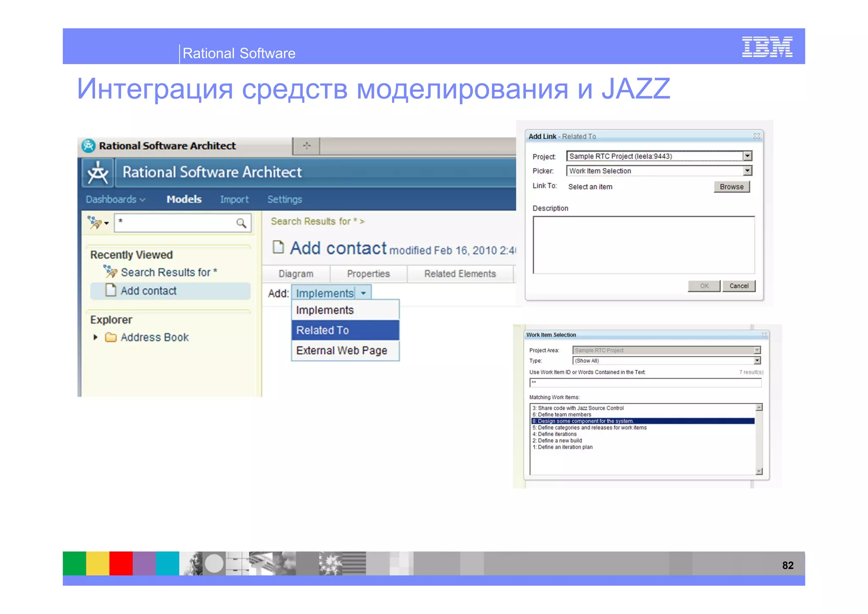Click the Select an item link target text
The image size is (868, 614).
click(x=590, y=187)
